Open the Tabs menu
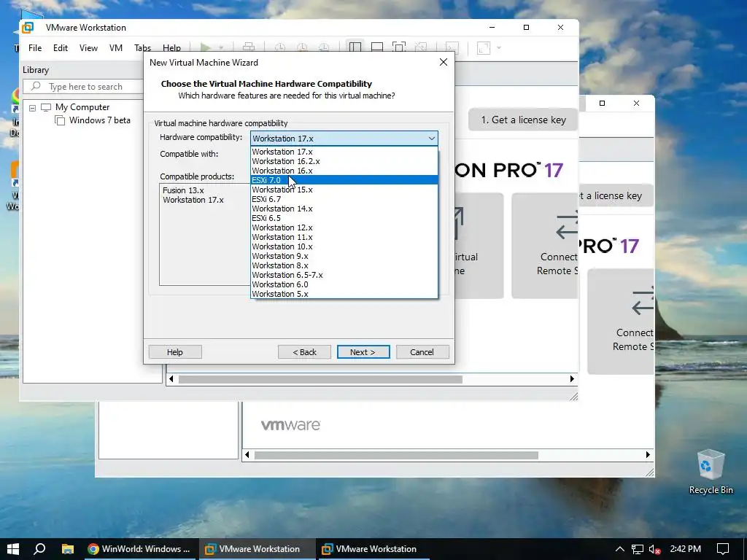This screenshot has height=560, width=747. 142,47
